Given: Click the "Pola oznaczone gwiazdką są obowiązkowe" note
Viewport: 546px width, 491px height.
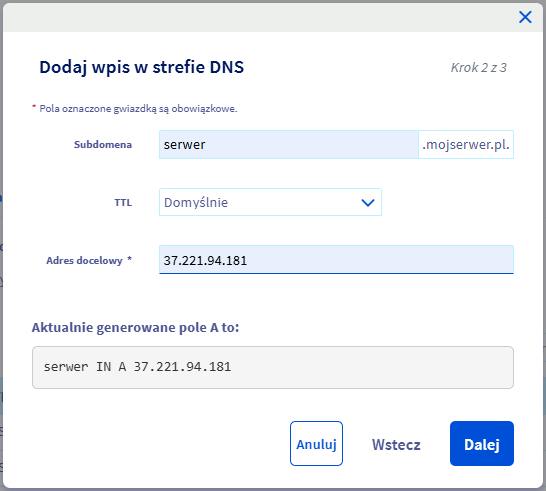Looking at the screenshot, I should (x=138, y=109).
